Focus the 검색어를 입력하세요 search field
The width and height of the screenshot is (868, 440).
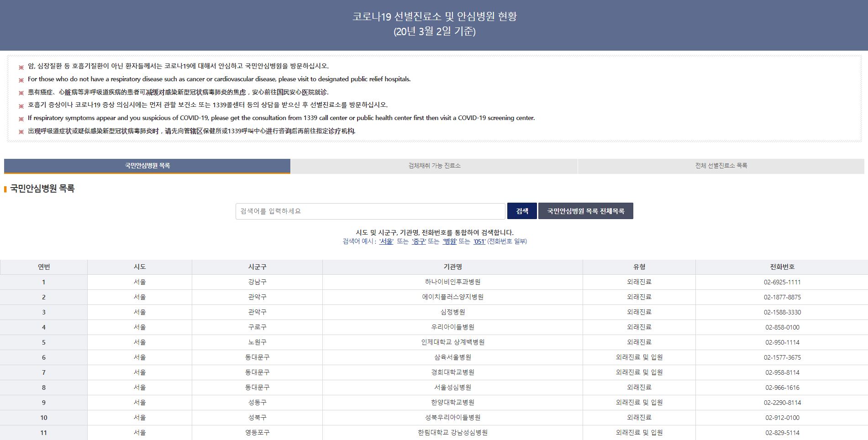coord(370,211)
